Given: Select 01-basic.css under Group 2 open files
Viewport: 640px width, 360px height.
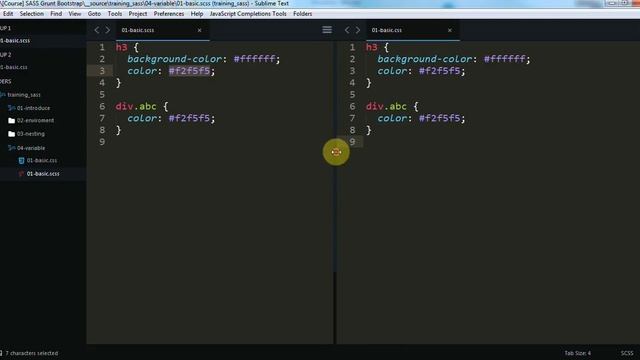Looking at the screenshot, I should point(14,67).
